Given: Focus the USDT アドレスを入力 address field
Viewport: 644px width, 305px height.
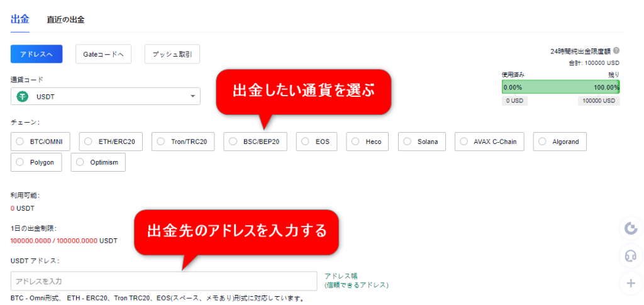Looking at the screenshot, I should coord(164,281).
